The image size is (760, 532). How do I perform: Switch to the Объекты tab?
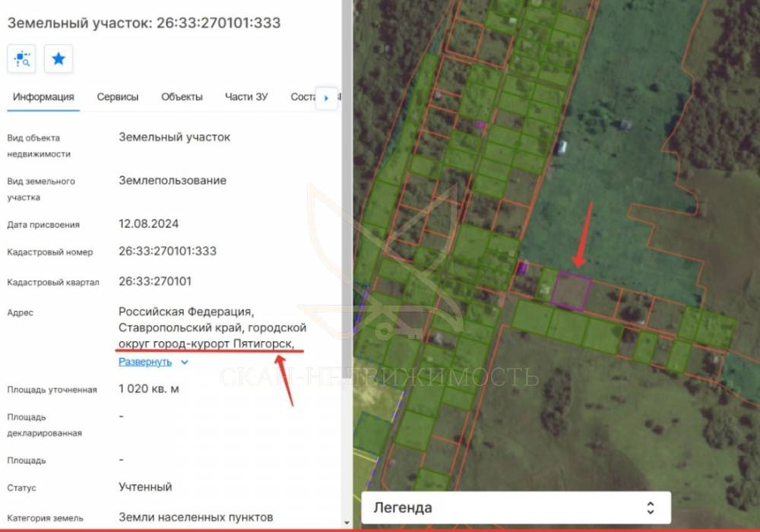coord(182,97)
